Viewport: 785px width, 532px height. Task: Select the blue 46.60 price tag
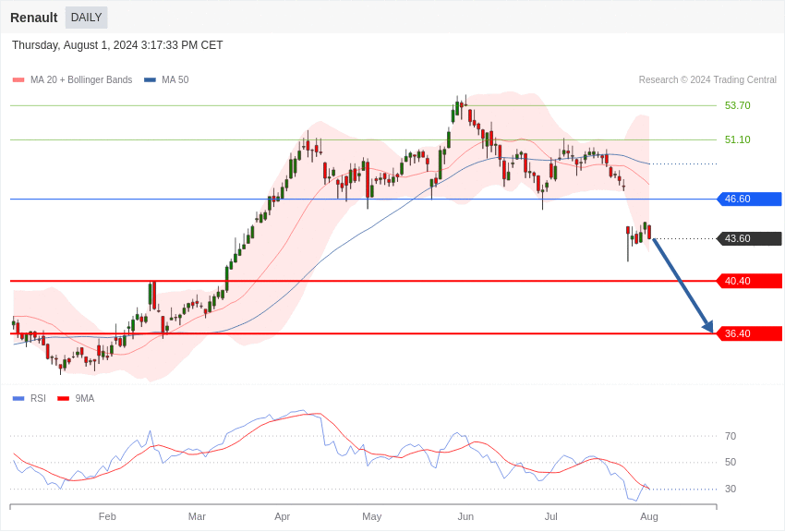tap(749, 199)
